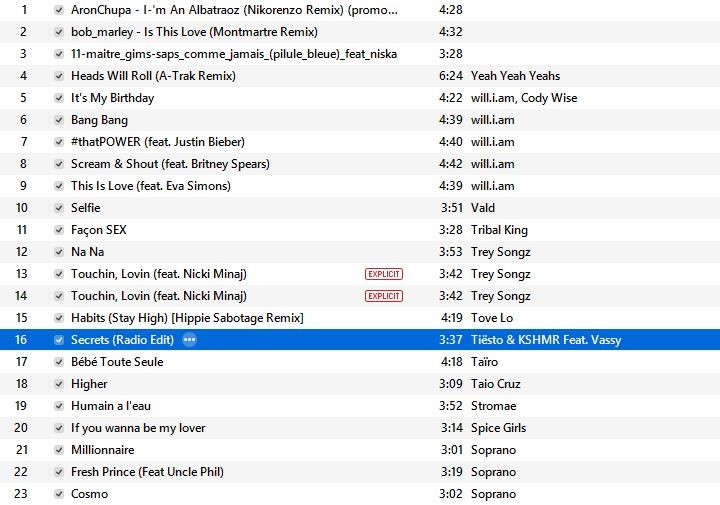720x505 pixels.
Task: Select track number 18 Higher
Action: 360,384
